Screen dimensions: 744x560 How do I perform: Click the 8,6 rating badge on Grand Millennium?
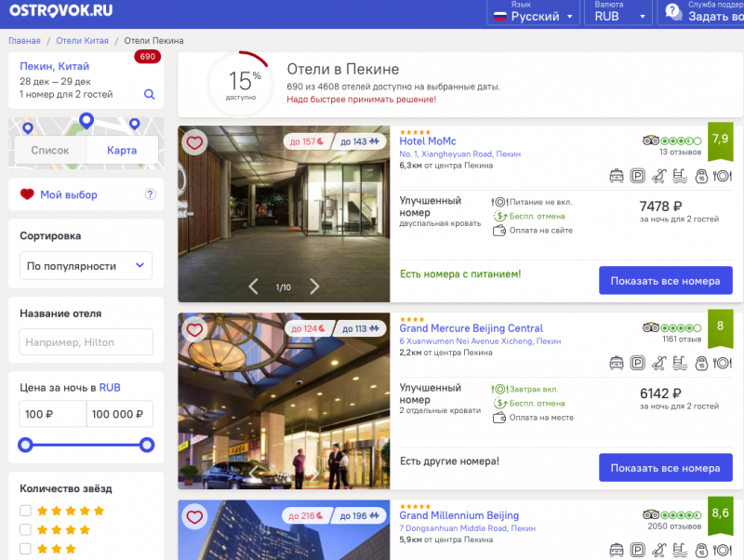point(720,515)
